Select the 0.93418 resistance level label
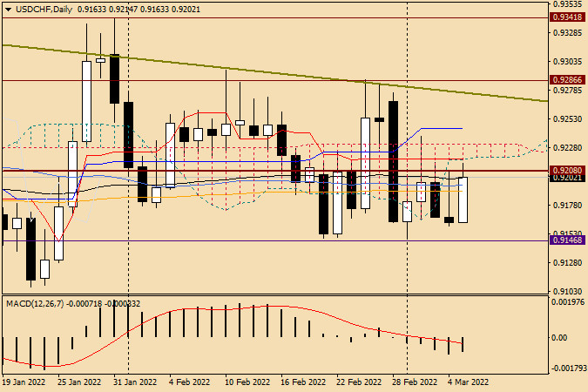Screen dimensions: 588x392 tap(567, 17)
